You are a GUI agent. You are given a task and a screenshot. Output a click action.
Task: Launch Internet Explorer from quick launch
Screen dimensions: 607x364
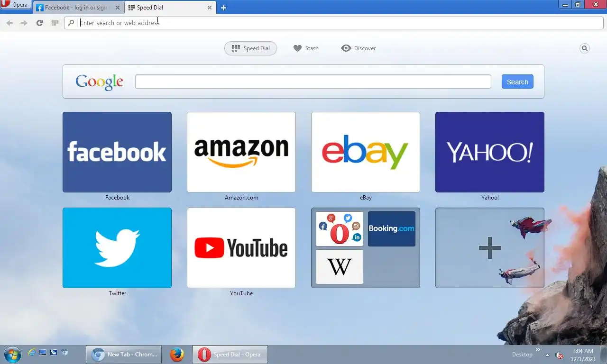pyautogui.click(x=32, y=352)
